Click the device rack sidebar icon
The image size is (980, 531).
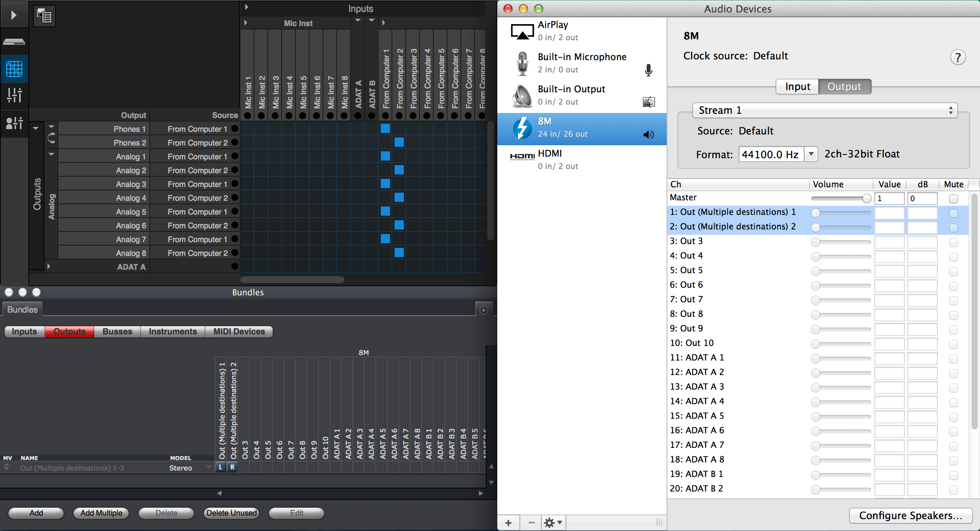coord(14,42)
